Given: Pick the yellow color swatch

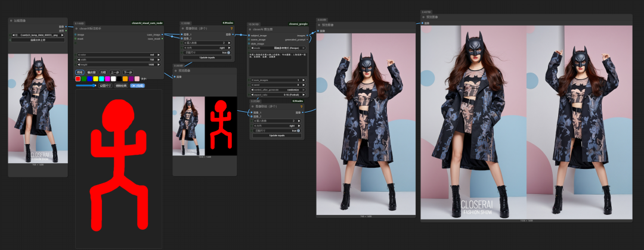Looking at the screenshot, I should [95, 79].
